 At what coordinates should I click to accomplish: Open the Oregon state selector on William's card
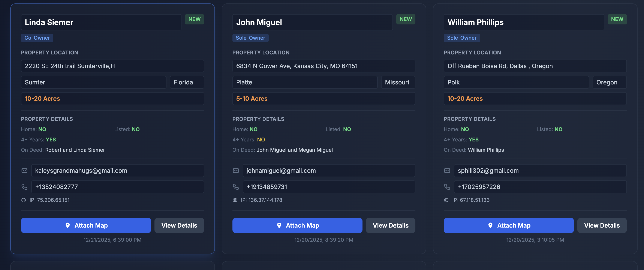pyautogui.click(x=609, y=82)
